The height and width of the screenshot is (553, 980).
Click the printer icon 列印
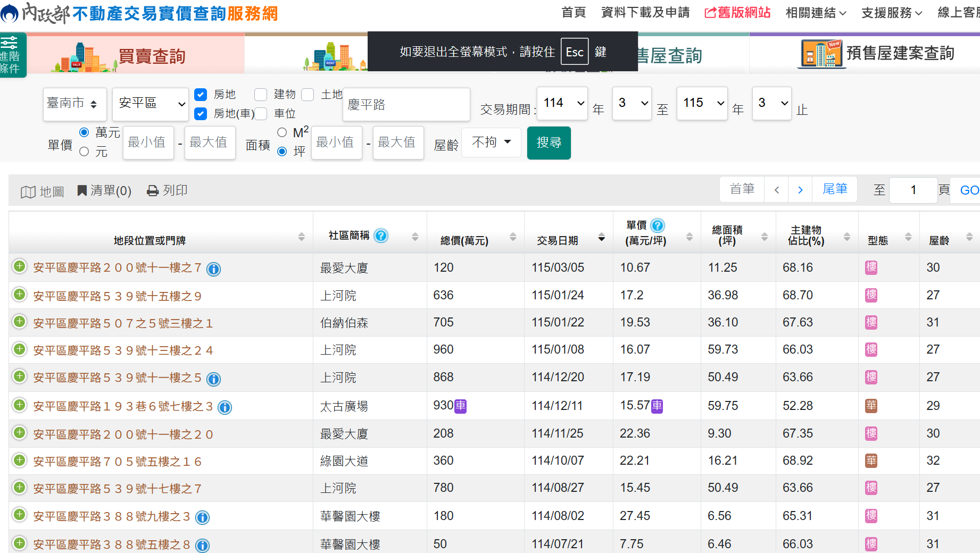pyautogui.click(x=153, y=190)
